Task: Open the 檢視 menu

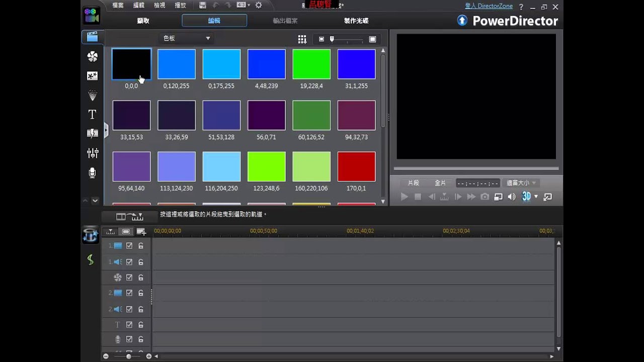Action: click(159, 6)
